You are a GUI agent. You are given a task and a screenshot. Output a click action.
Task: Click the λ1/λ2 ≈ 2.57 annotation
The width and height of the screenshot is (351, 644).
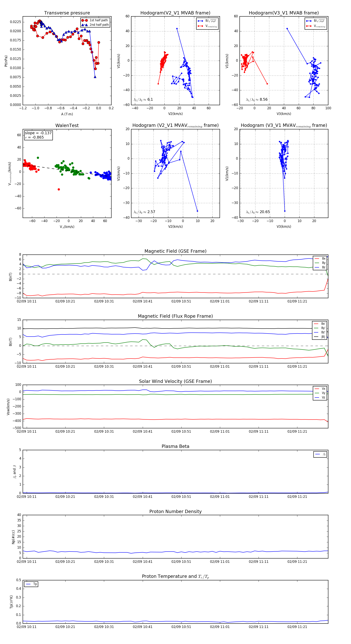(x=144, y=212)
